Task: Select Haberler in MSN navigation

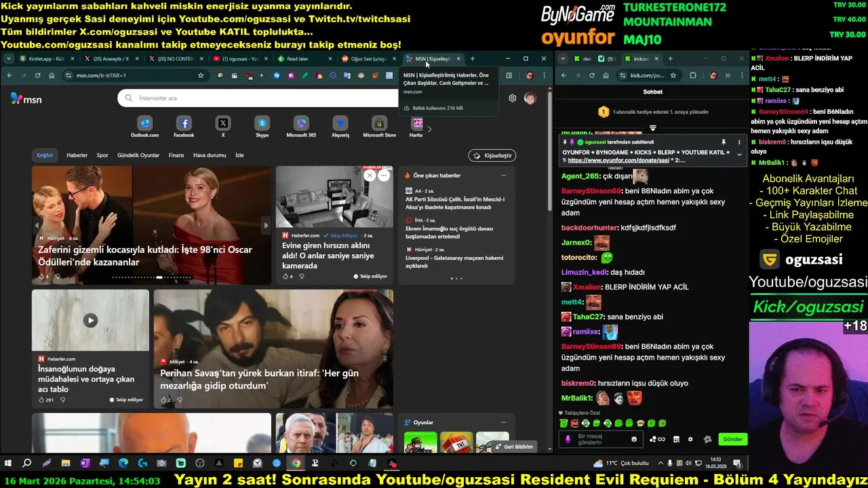Action: click(77, 155)
